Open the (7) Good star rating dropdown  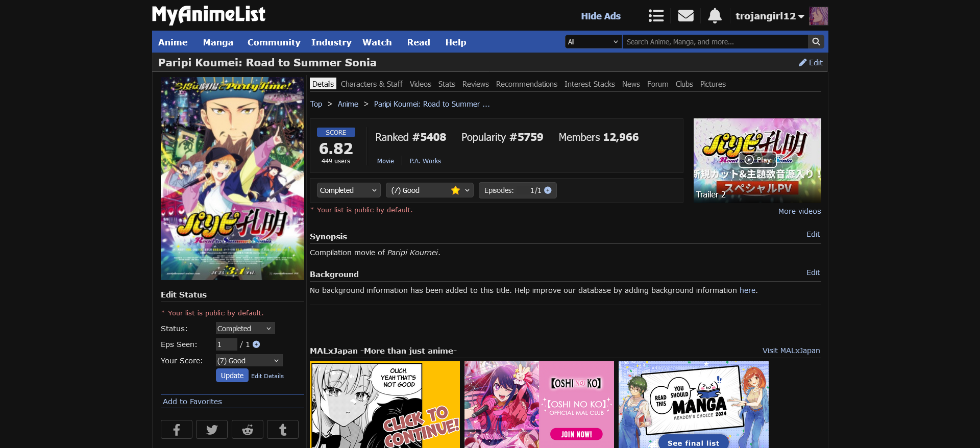tap(429, 190)
